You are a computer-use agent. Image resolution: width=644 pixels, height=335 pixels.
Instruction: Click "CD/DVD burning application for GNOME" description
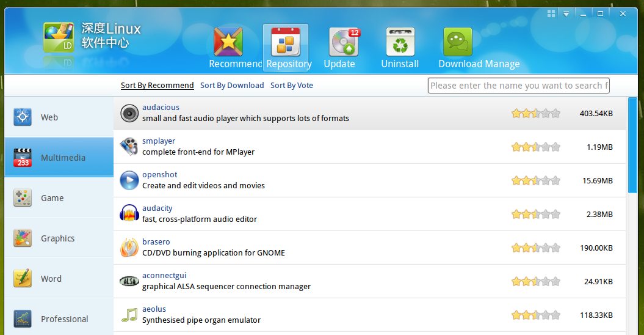pyautogui.click(x=214, y=252)
